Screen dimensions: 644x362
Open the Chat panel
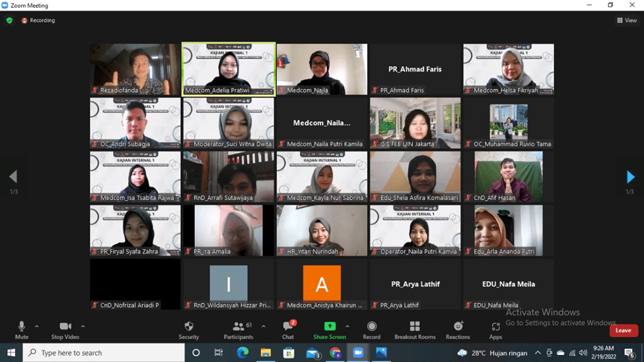pyautogui.click(x=288, y=327)
